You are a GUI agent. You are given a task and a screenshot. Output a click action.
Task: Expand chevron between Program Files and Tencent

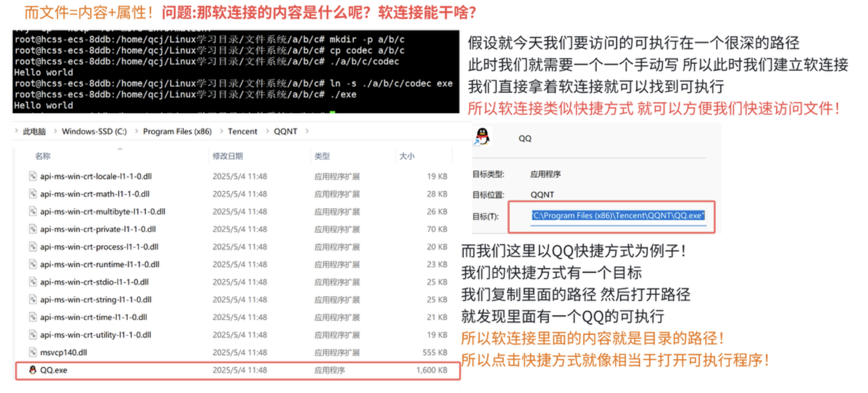point(221,131)
